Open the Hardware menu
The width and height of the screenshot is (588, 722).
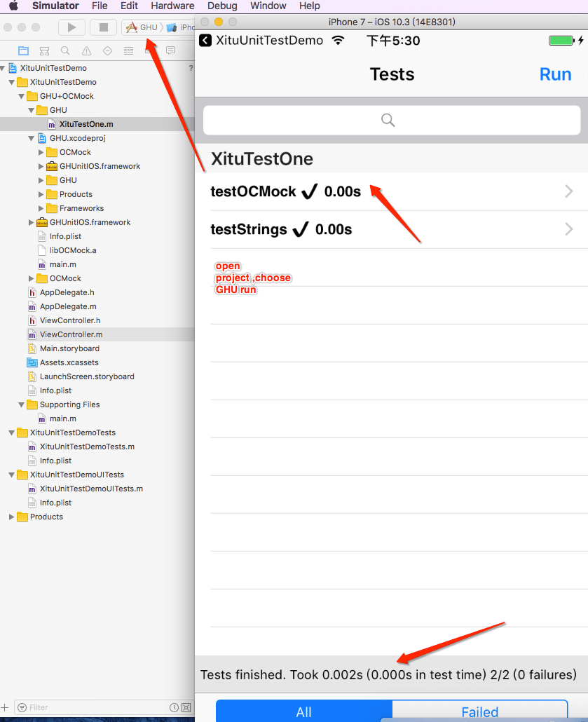tap(172, 6)
